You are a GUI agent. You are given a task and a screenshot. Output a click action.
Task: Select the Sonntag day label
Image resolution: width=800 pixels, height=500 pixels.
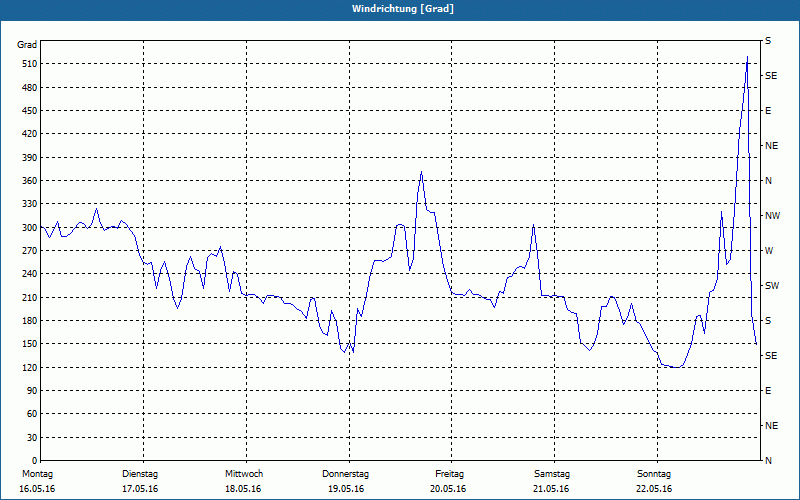[654, 474]
